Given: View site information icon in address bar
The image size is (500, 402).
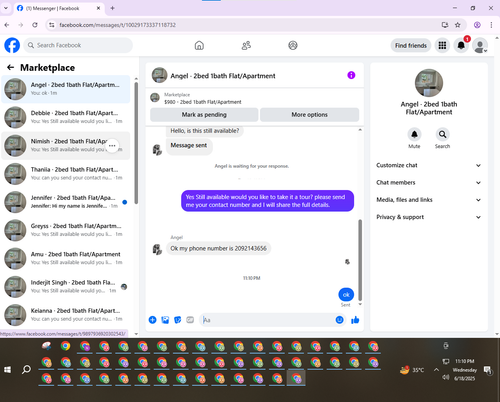Looking at the screenshot, I should pos(51,25).
